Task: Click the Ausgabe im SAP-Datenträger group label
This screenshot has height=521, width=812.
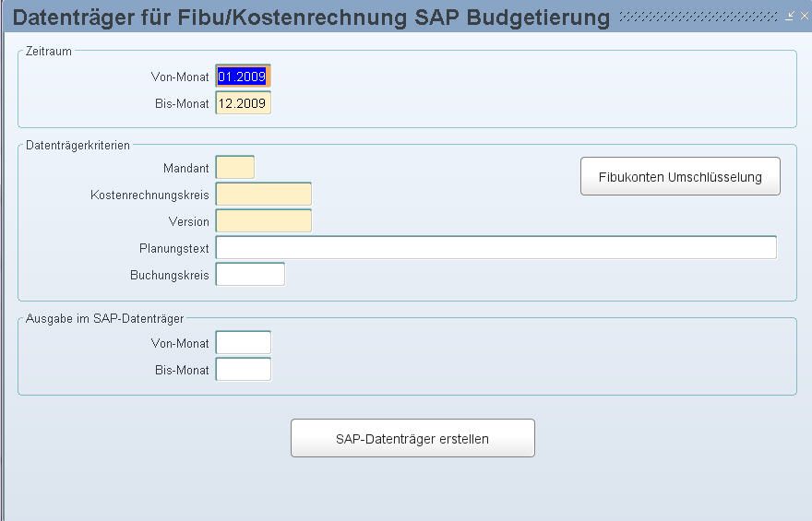Action: 104,319
